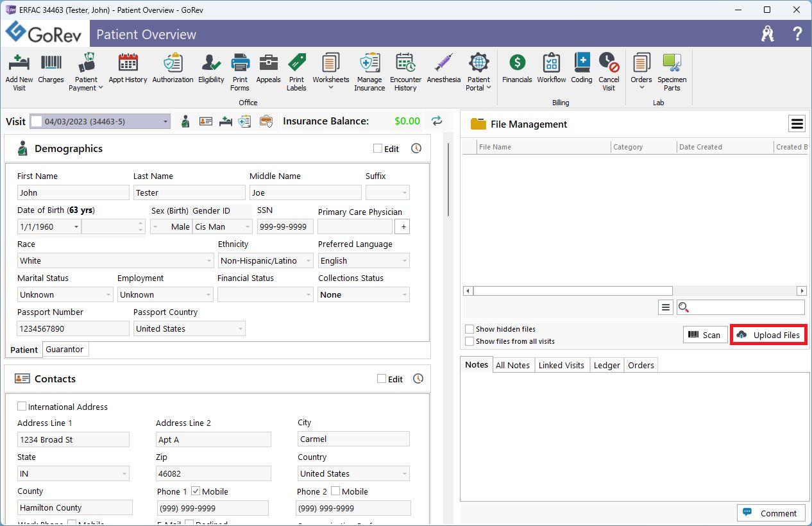Click the file search field
The height and width of the screenshot is (526, 812).
pos(741,307)
